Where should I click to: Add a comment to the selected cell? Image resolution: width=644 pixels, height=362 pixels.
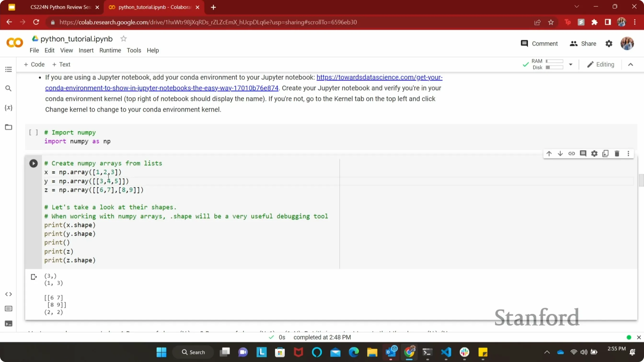pos(583,154)
